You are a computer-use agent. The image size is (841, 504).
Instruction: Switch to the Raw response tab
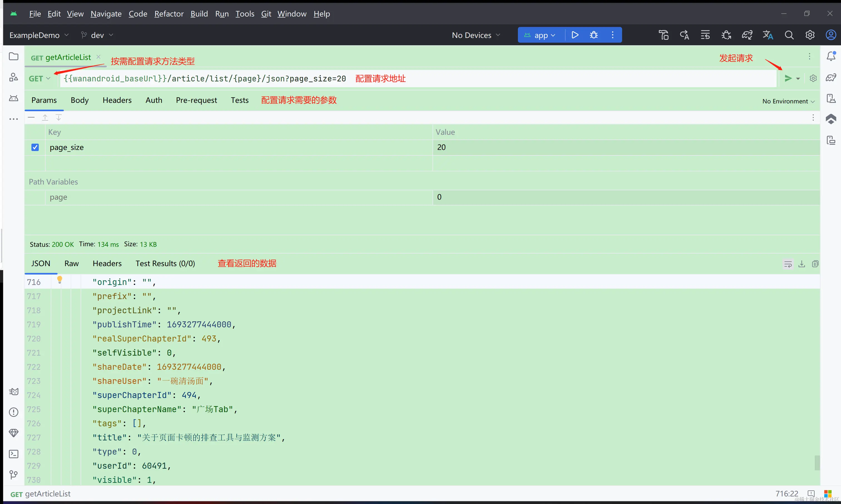click(71, 264)
